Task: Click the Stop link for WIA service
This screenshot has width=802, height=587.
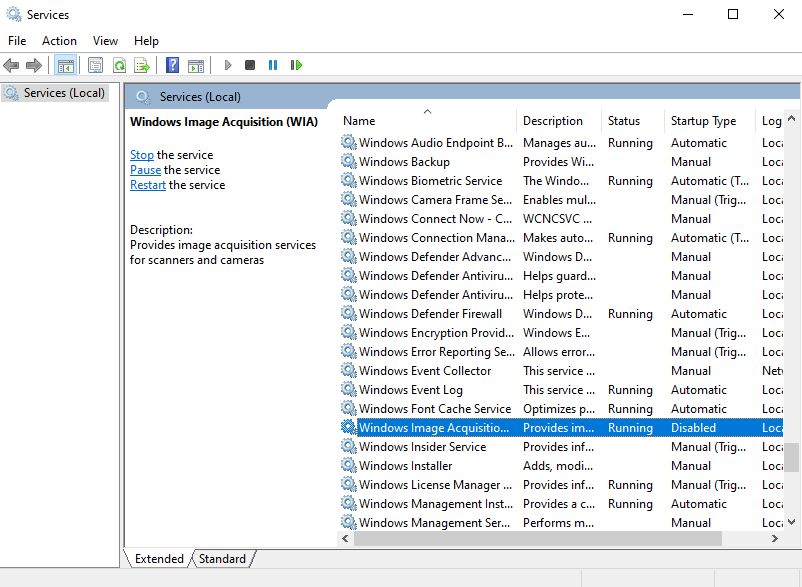Action: [141, 154]
